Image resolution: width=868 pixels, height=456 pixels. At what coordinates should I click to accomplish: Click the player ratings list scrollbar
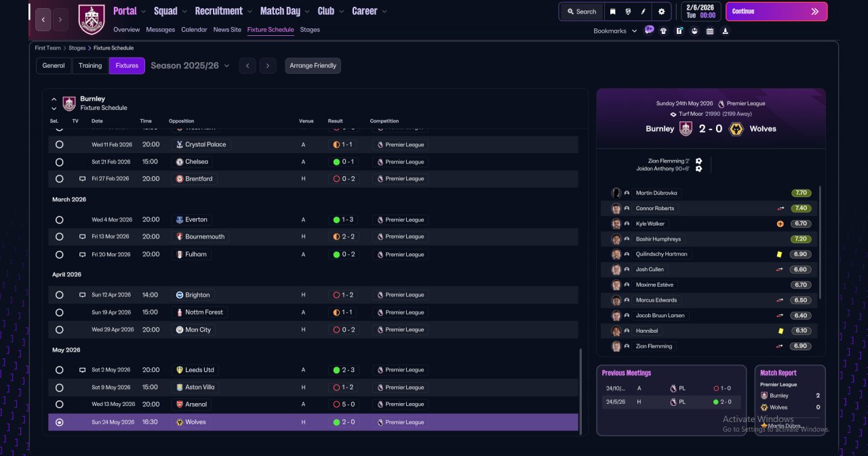click(820, 242)
